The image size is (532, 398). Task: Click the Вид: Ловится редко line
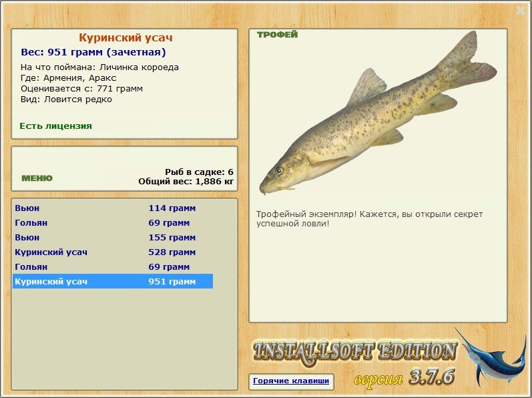coord(66,99)
